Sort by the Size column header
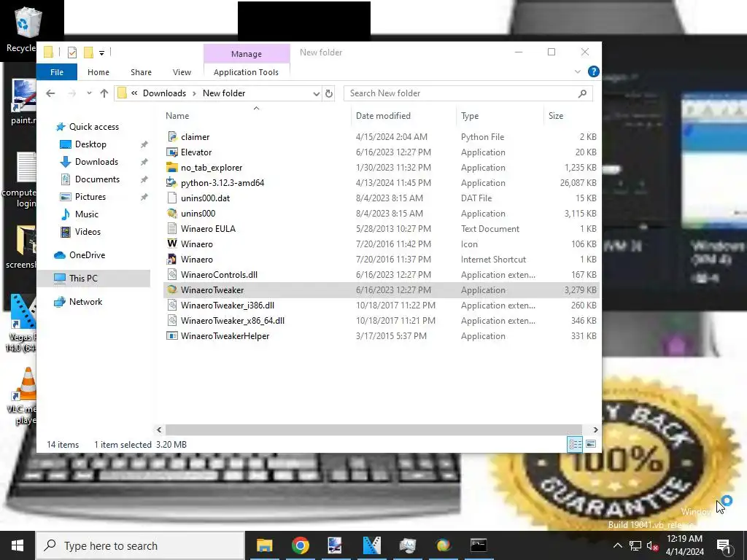 555,116
